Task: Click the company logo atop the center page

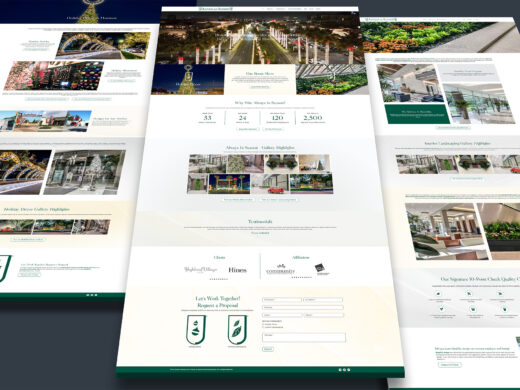Action: [215, 9]
